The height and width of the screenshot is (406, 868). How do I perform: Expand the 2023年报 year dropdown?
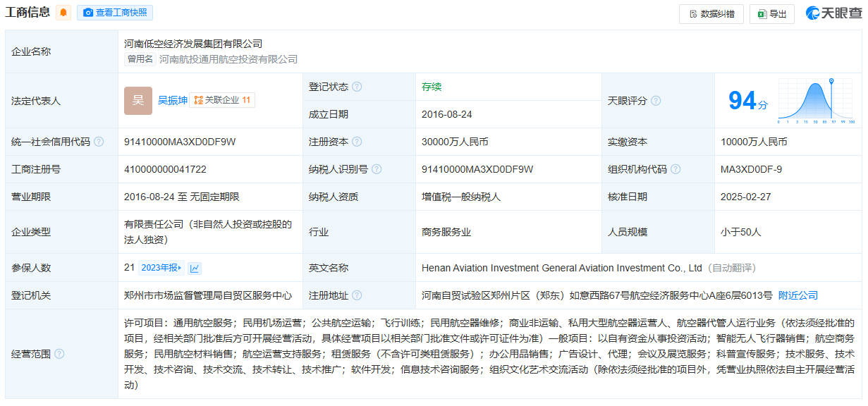[x=161, y=268]
